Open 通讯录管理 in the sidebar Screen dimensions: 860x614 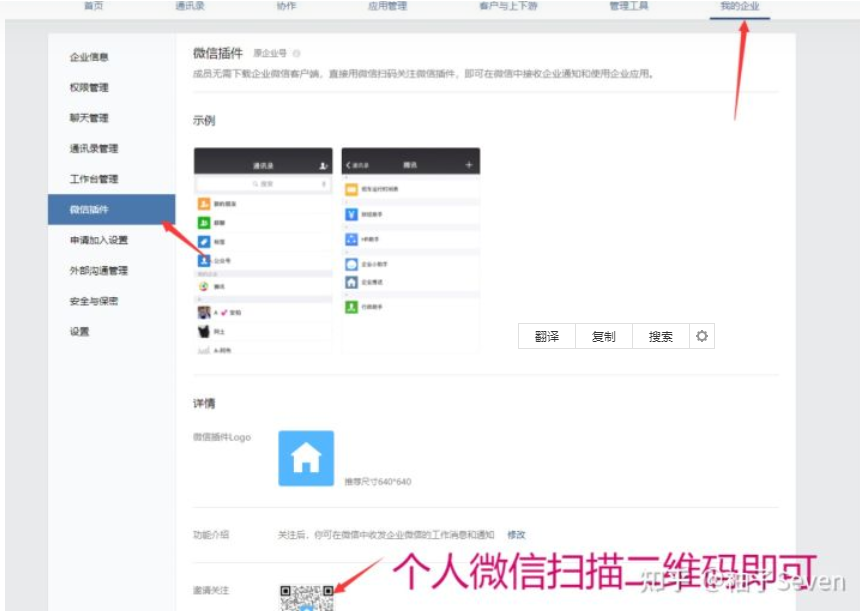pyautogui.click(x=94, y=149)
